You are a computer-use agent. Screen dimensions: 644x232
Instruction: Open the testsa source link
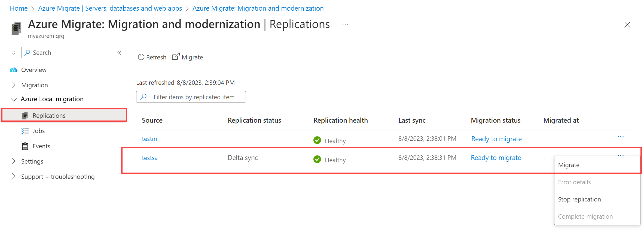[x=149, y=158]
